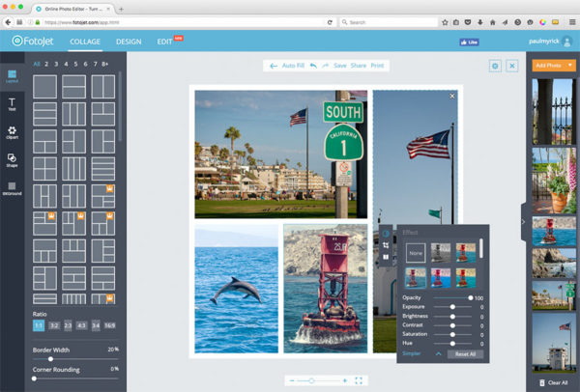Collapse effect options with Simpler chevron
580x392 pixels.
click(438, 354)
